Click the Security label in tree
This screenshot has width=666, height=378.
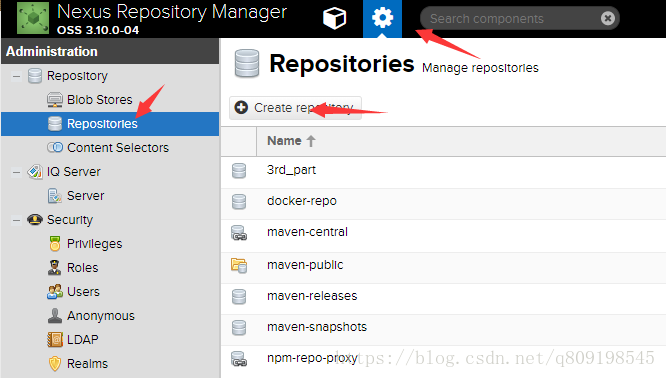[70, 220]
